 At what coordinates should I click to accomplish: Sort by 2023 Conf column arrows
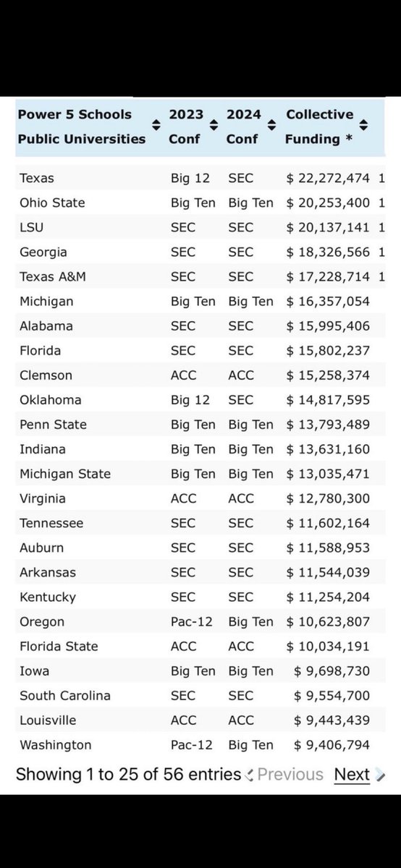[x=214, y=125]
